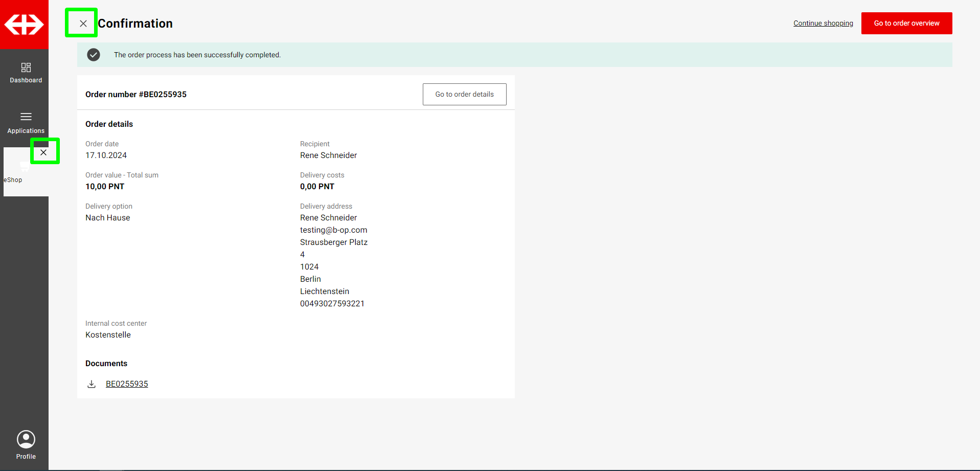Screen dimensions: 980x471
Task: Open the BE0255935 document link
Action: click(x=127, y=384)
